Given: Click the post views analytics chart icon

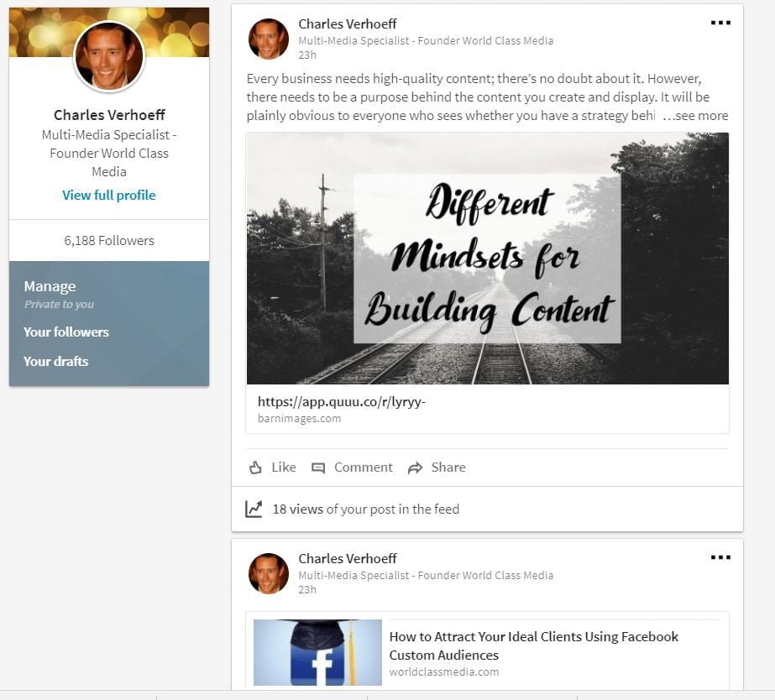Looking at the screenshot, I should tap(254, 509).
